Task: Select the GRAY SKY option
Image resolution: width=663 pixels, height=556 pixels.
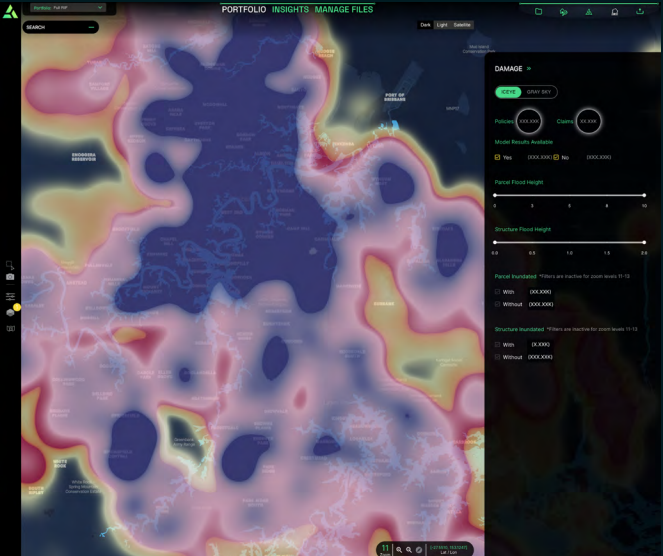Action: tap(540, 92)
